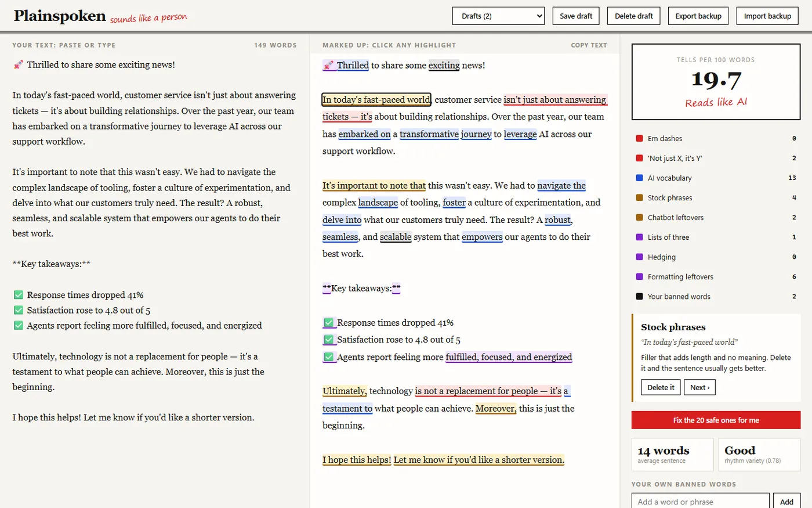Click the Add banned word button
Viewport: 812px width, 508px height.
(786, 502)
